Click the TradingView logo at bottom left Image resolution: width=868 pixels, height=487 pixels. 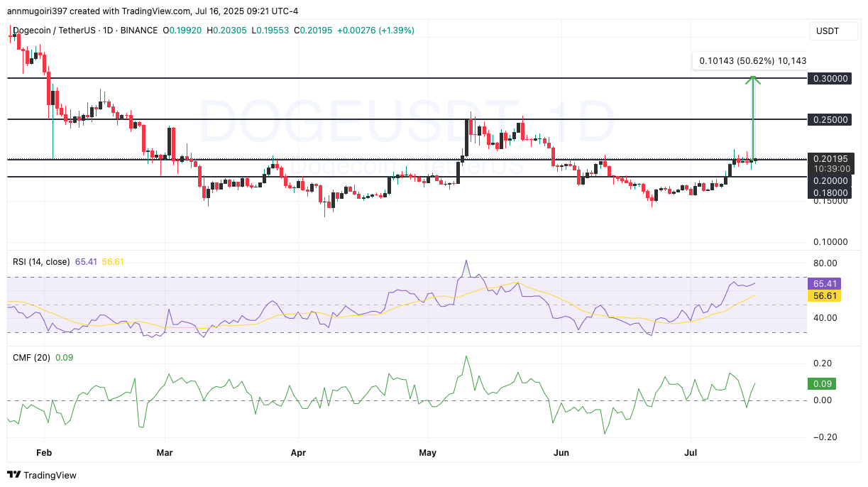pyautogui.click(x=42, y=475)
